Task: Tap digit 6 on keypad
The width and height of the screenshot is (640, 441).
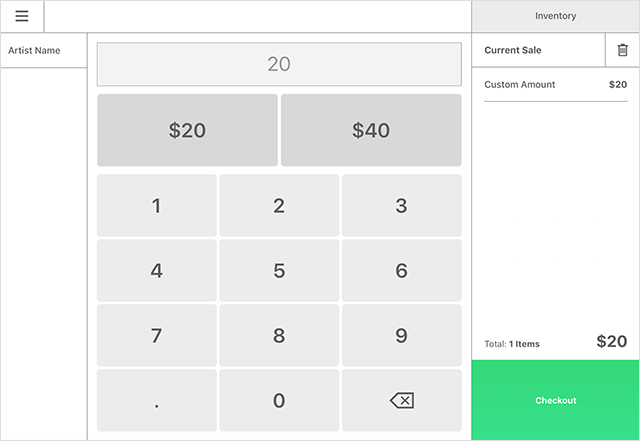Action: tap(401, 271)
